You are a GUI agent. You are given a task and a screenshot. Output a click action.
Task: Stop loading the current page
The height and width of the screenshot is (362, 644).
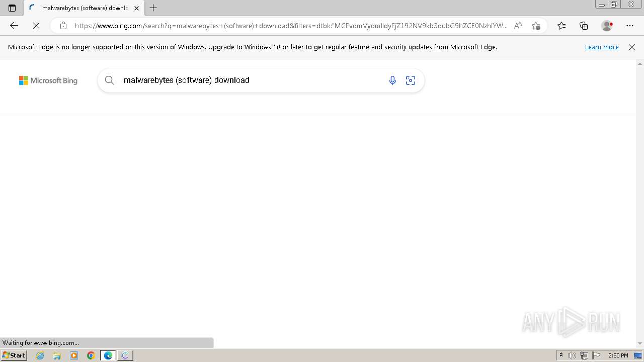click(36, 26)
